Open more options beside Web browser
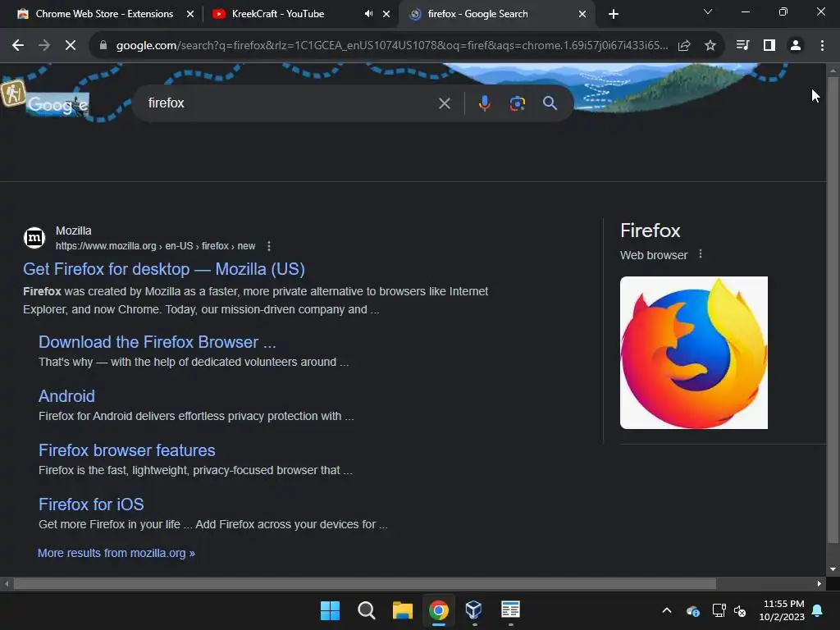 [x=701, y=254]
